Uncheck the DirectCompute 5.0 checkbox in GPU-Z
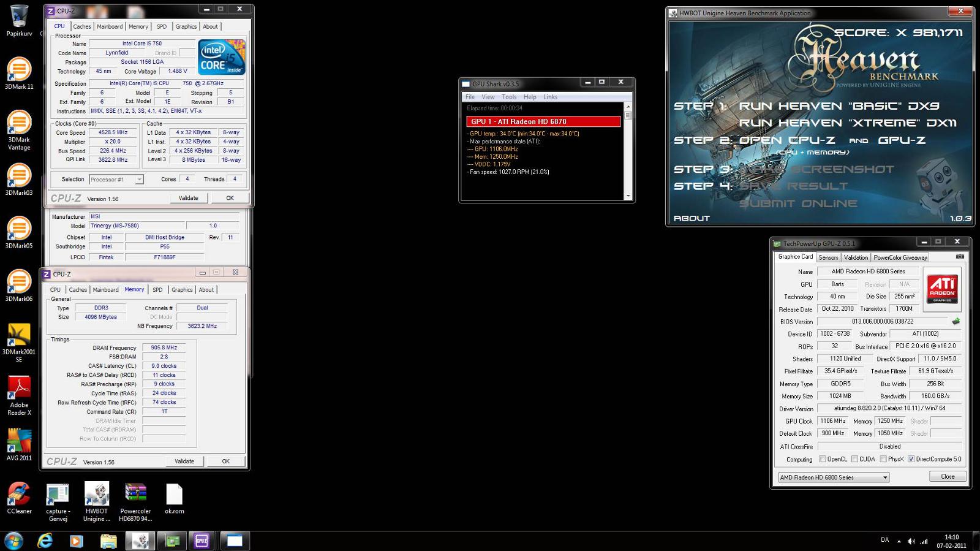 tap(911, 459)
